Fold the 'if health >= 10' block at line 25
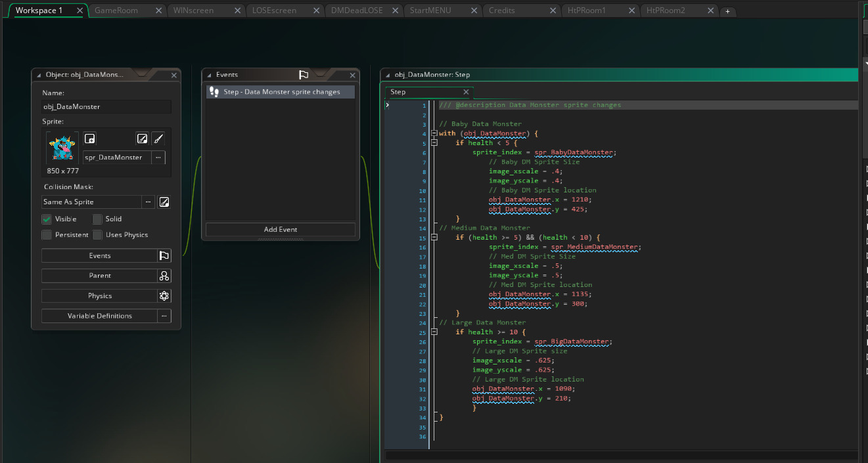The image size is (868, 463). click(434, 332)
